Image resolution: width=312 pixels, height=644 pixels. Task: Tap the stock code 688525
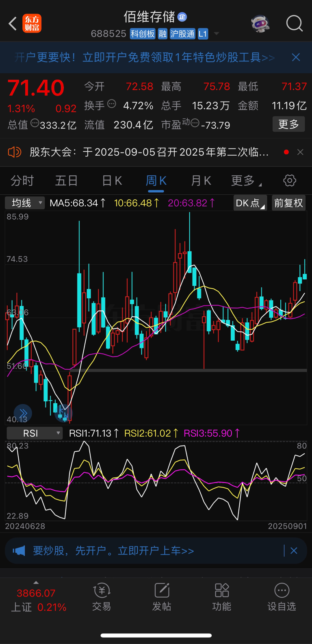[108, 34]
